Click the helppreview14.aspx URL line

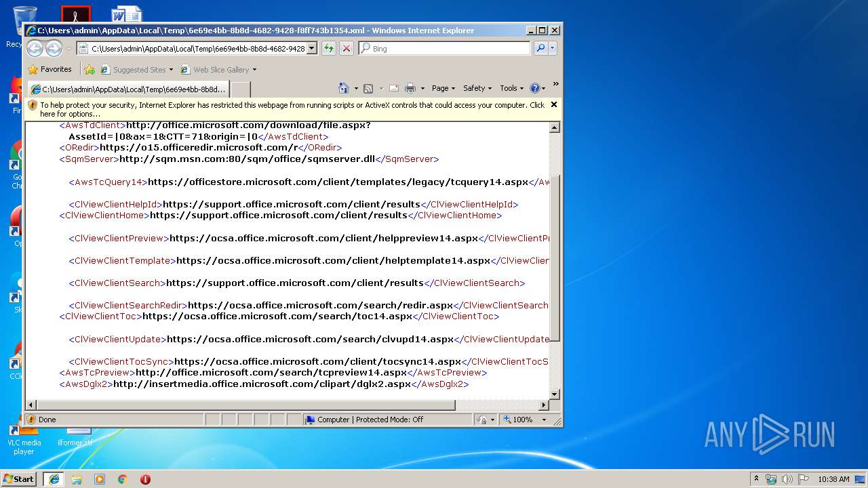pyautogui.click(x=324, y=238)
